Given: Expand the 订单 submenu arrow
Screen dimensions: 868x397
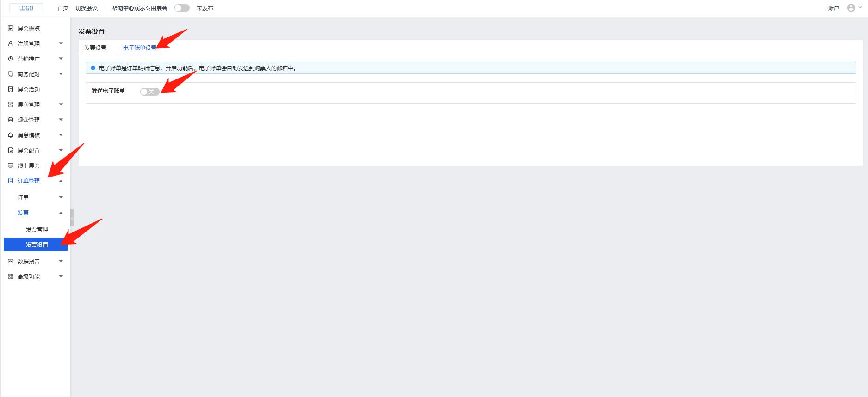Looking at the screenshot, I should [61, 197].
